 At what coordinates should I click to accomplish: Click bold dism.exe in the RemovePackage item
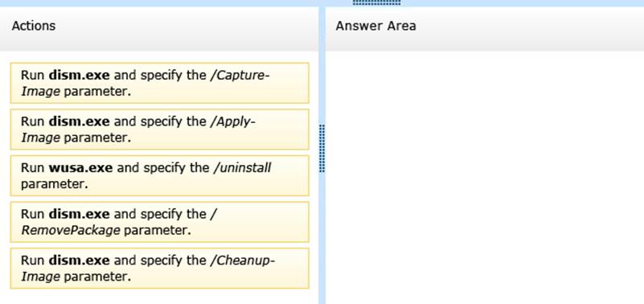(x=79, y=214)
